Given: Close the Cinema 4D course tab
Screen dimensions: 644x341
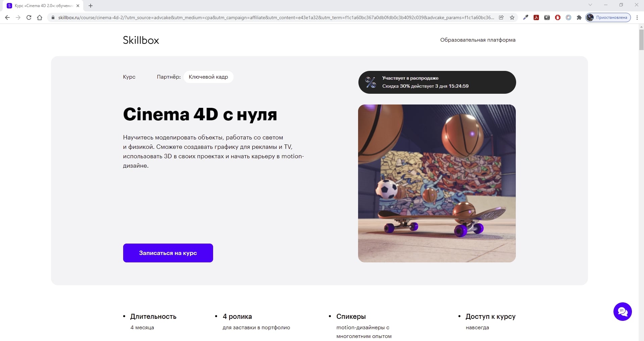Looking at the screenshot, I should coord(78,6).
